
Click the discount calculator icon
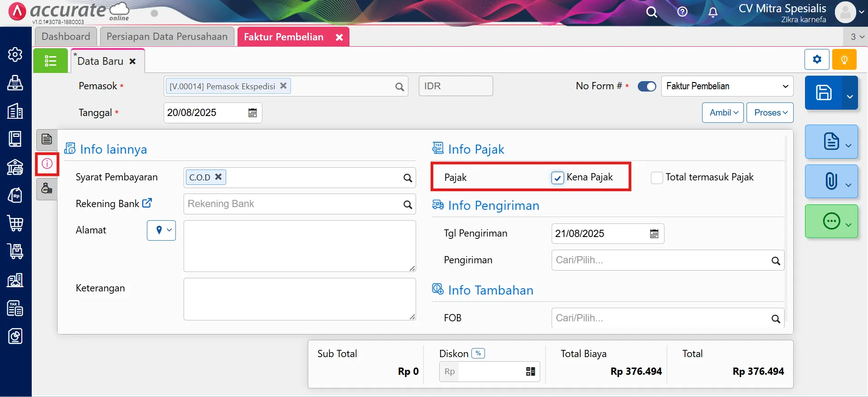click(530, 372)
